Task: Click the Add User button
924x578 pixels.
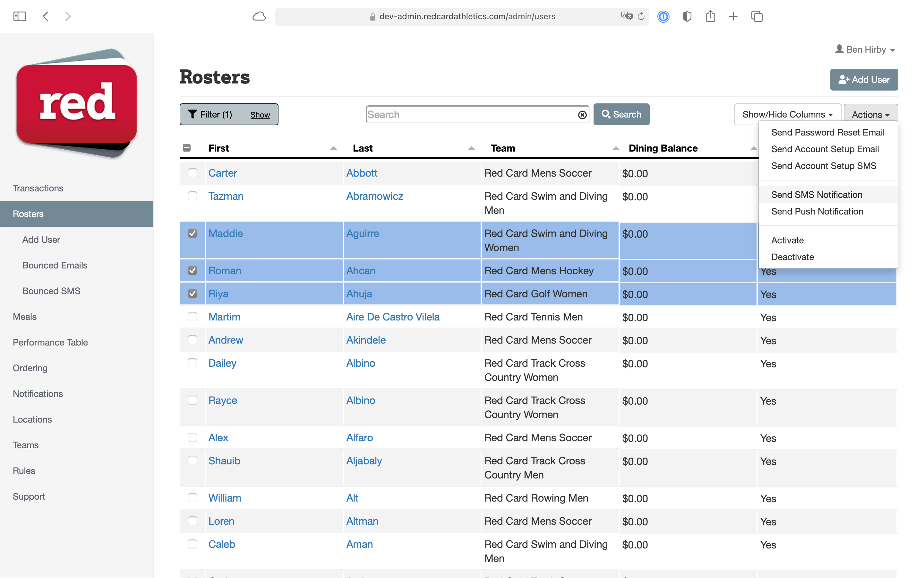Action: coord(864,80)
